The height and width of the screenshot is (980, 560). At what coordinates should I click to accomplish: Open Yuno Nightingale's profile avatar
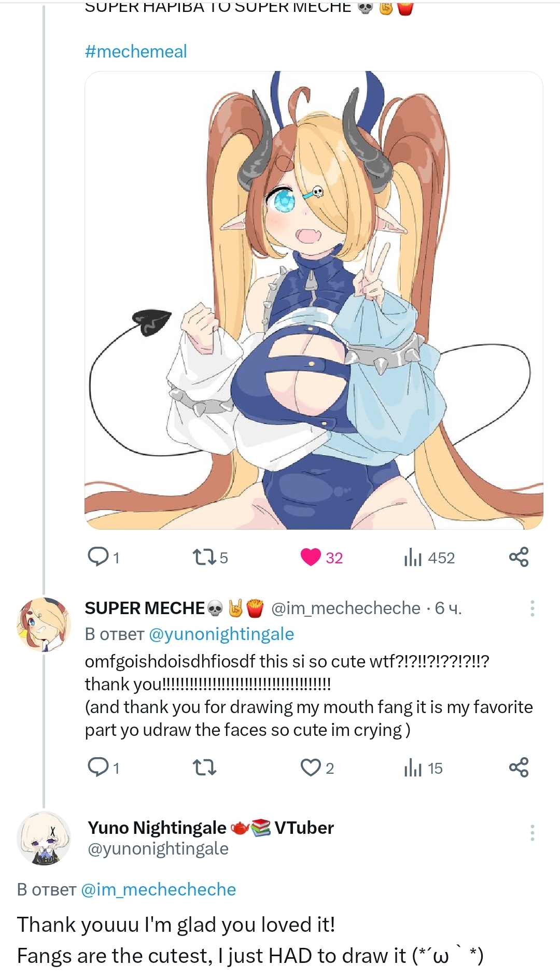(x=44, y=838)
